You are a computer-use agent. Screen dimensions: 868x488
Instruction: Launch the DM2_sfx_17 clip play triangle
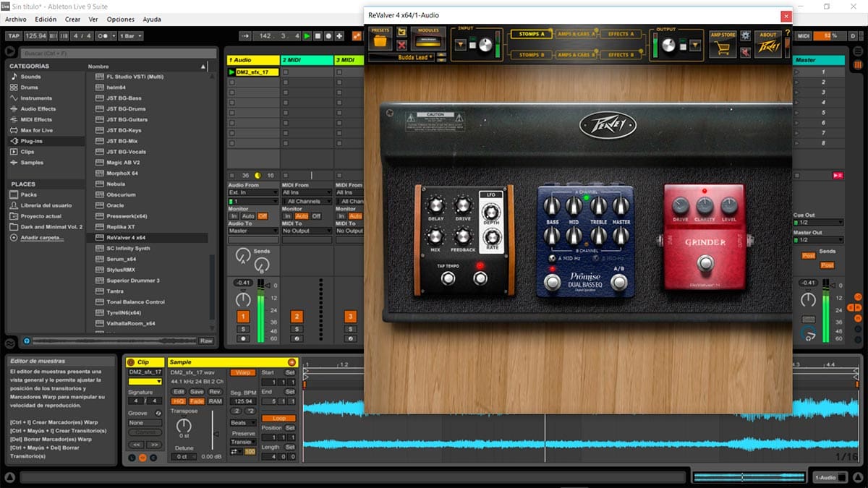(x=232, y=72)
